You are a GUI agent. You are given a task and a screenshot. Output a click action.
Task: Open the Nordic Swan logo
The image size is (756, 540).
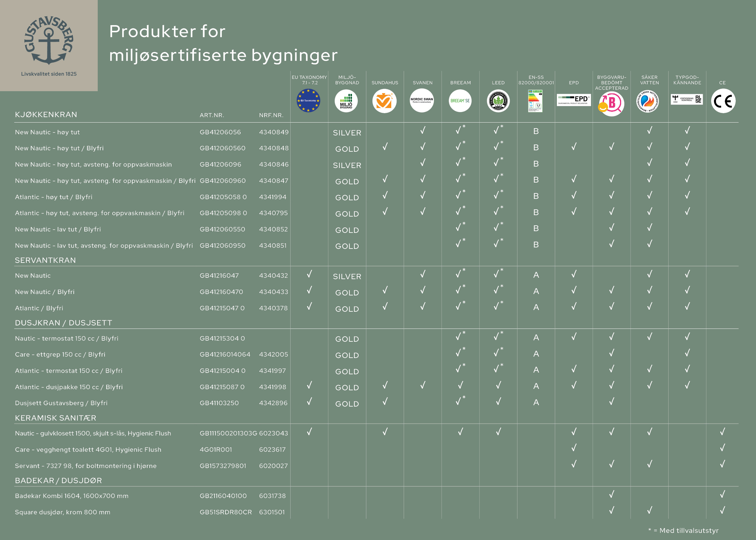422,100
